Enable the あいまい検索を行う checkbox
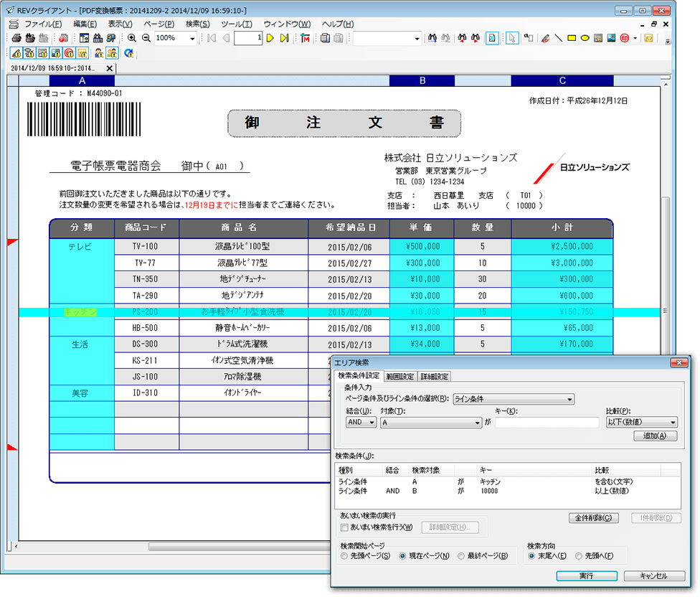 click(344, 527)
